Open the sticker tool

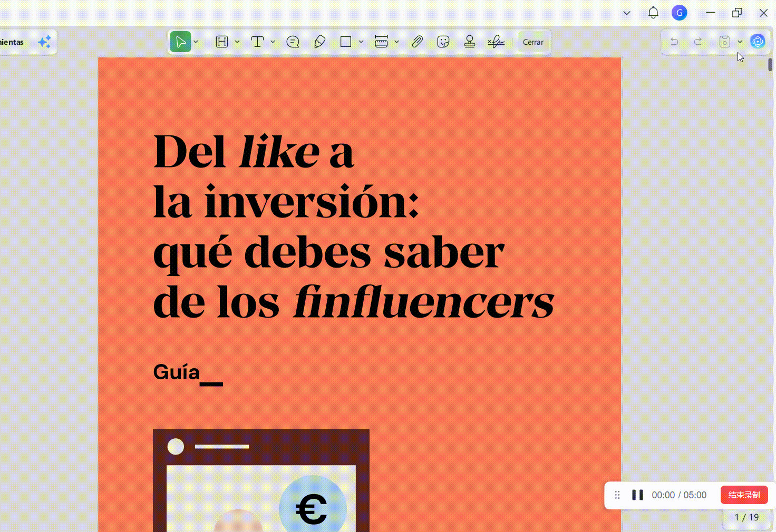pyautogui.click(x=443, y=42)
